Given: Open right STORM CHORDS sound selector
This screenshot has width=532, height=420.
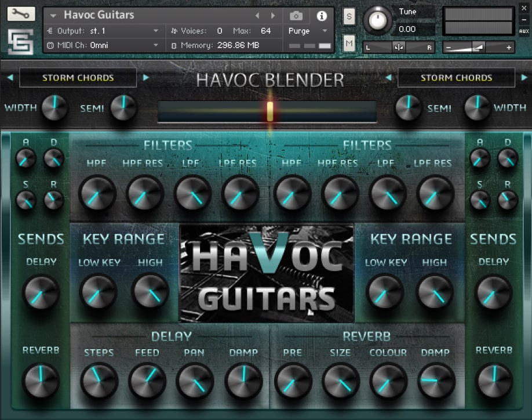Looking at the screenshot, I should click(456, 78).
